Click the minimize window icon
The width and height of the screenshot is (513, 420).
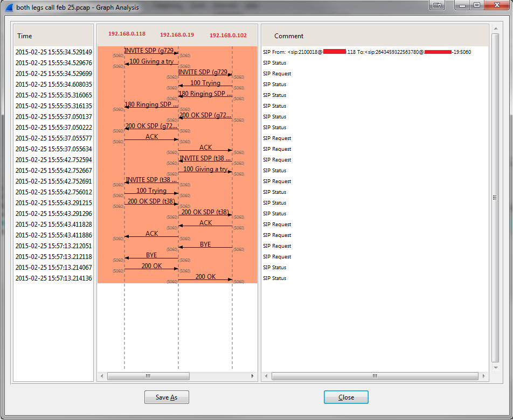462,5
